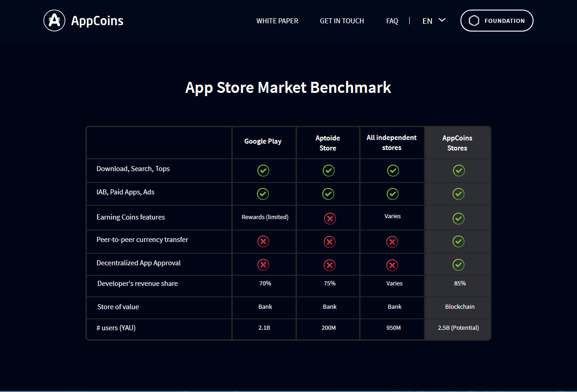Click Google Play red cross for Peer-to-peer currency transfer

263,242
